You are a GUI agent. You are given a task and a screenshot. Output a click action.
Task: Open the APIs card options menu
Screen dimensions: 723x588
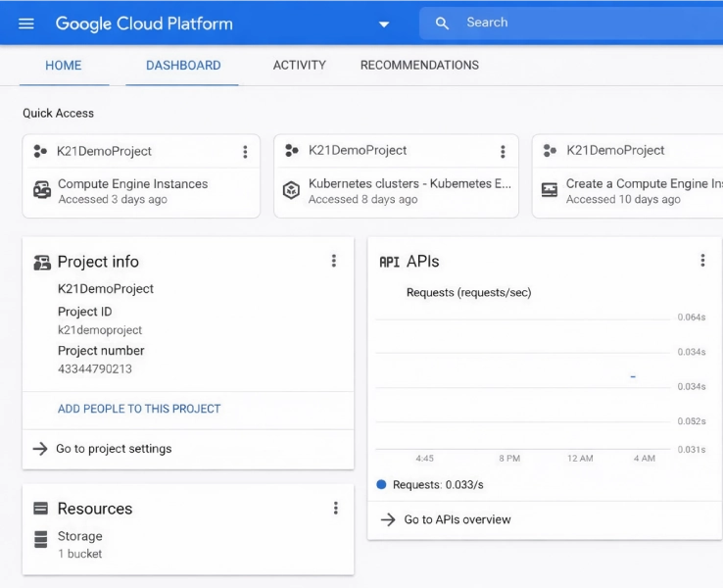click(702, 261)
